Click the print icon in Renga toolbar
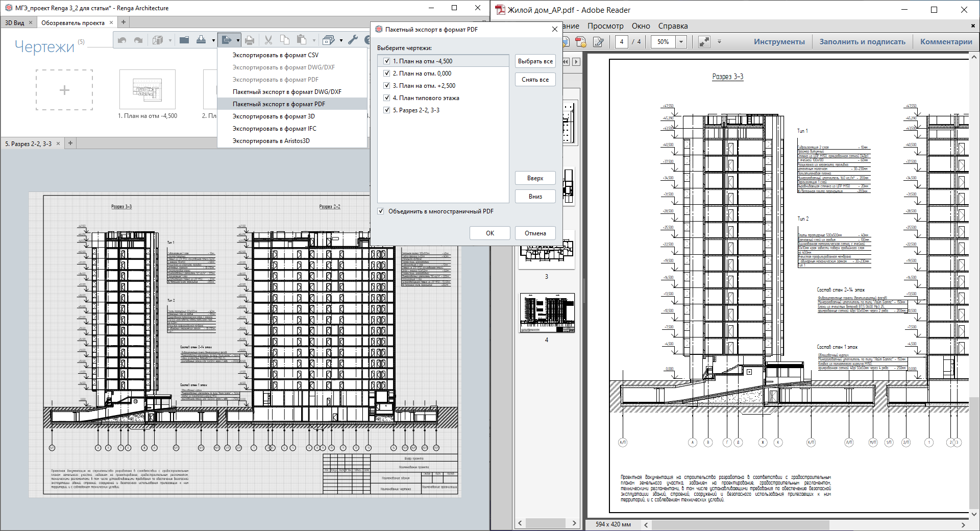This screenshot has width=980, height=531. tap(250, 40)
